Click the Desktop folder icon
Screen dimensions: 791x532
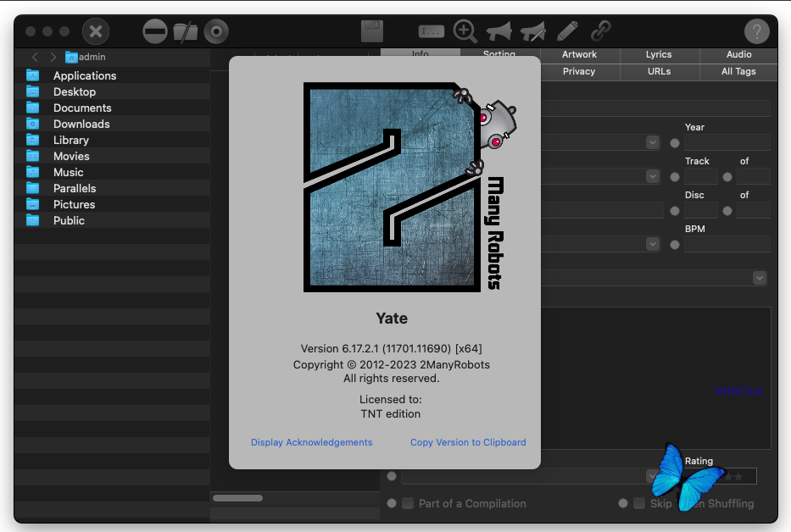(x=33, y=91)
